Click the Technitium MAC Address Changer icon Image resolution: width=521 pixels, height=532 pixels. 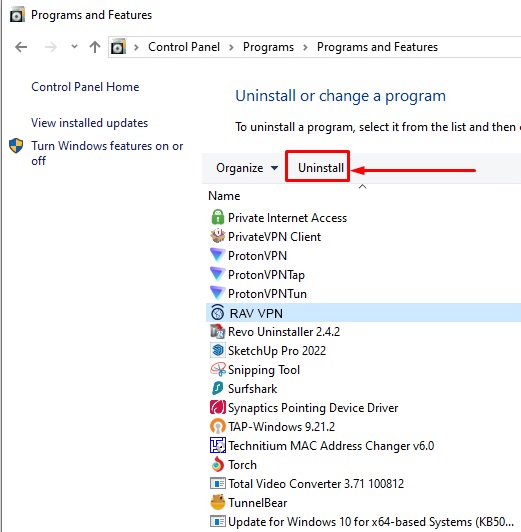[x=217, y=445]
